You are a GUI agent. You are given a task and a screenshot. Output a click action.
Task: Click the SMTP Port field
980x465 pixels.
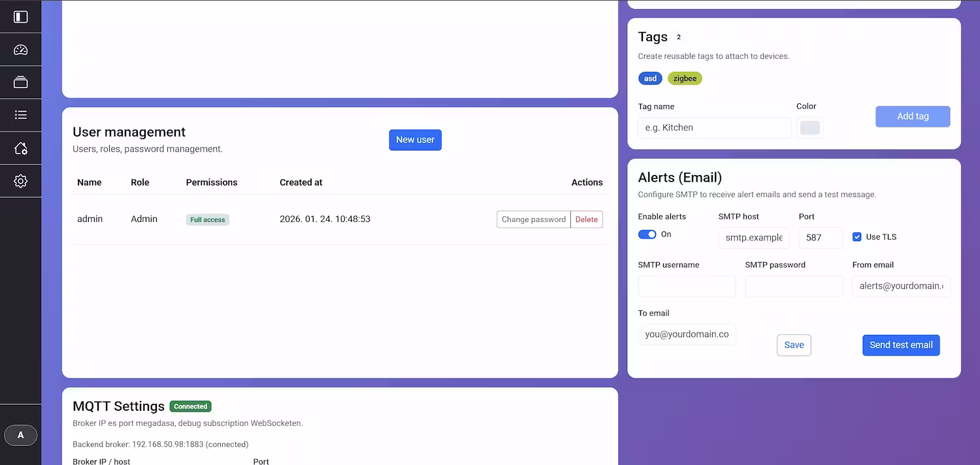(x=821, y=238)
